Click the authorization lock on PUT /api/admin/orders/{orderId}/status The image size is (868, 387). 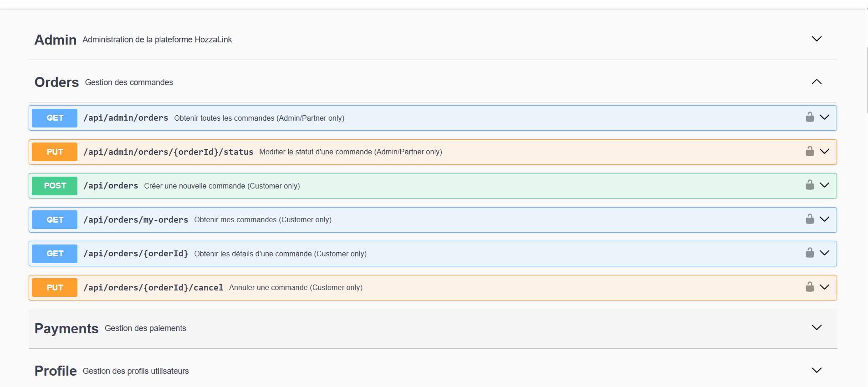click(810, 151)
